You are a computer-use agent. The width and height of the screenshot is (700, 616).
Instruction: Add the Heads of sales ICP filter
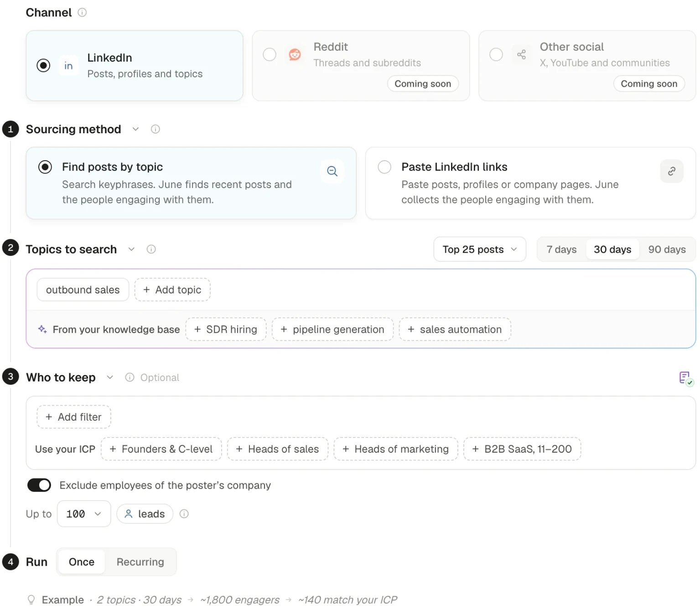277,449
